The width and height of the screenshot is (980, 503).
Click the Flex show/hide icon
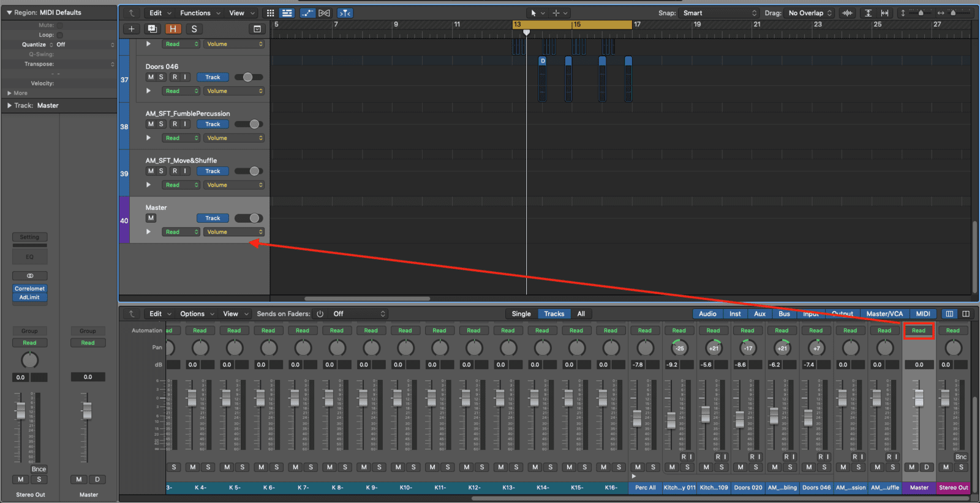(x=325, y=13)
